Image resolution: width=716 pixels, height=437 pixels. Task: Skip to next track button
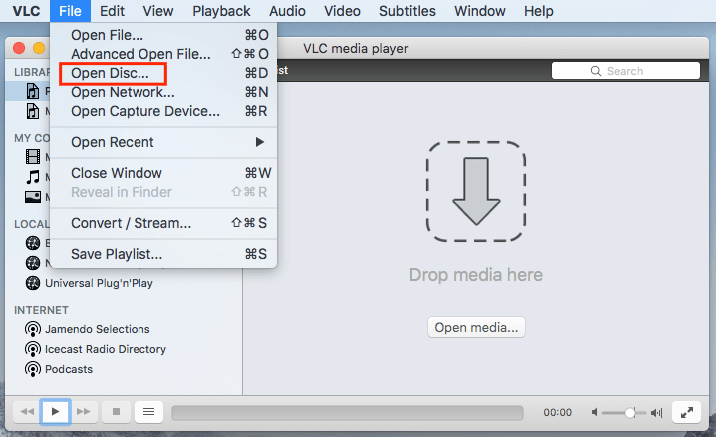pyautogui.click(x=85, y=411)
